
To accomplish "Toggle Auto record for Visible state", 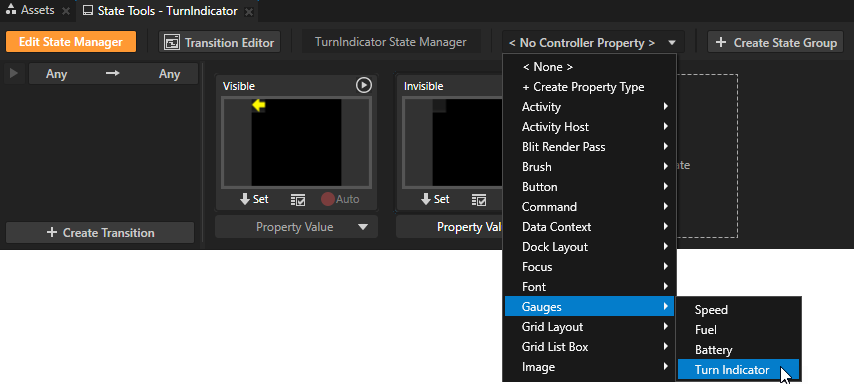I will [x=340, y=199].
